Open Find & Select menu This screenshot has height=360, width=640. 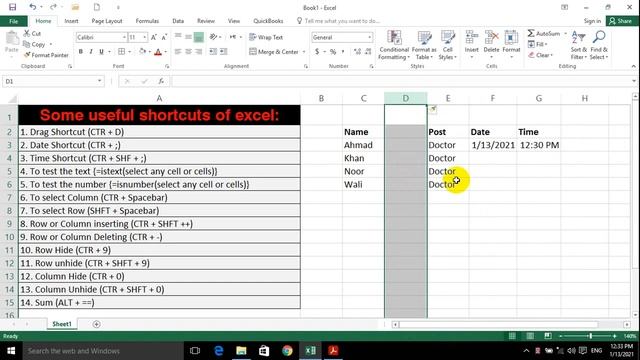pos(599,45)
